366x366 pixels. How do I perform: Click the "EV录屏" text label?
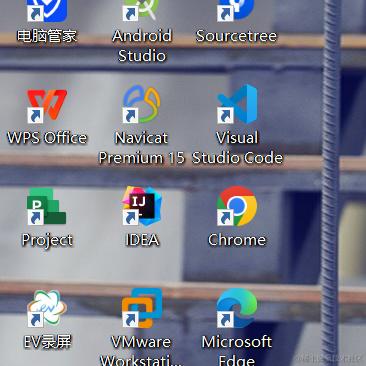[x=47, y=342]
